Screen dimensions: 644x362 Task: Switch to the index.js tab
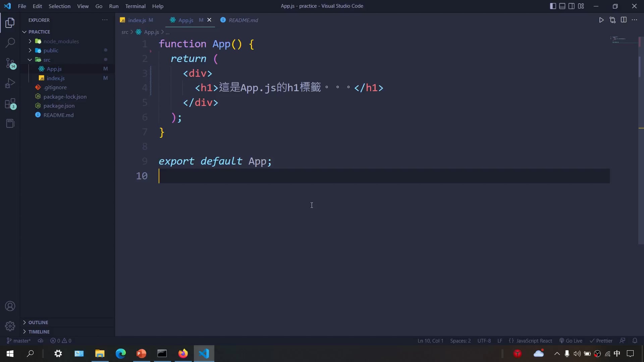click(137, 20)
